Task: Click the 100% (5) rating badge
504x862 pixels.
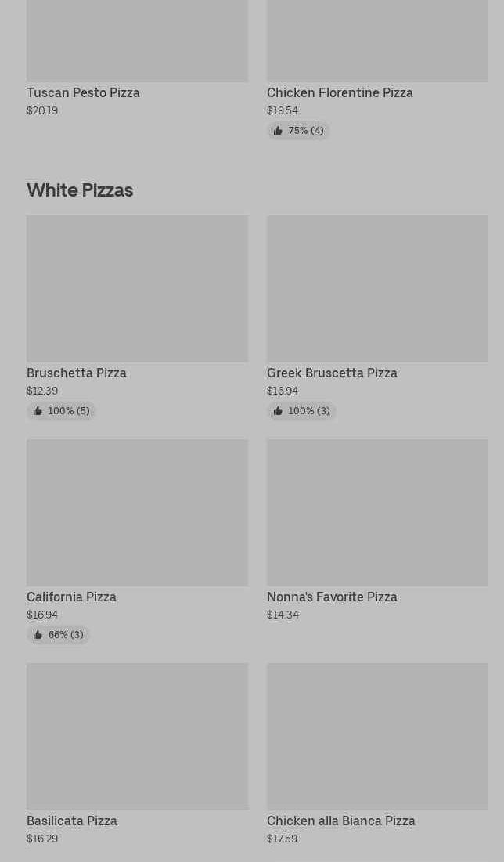Action: (62, 411)
